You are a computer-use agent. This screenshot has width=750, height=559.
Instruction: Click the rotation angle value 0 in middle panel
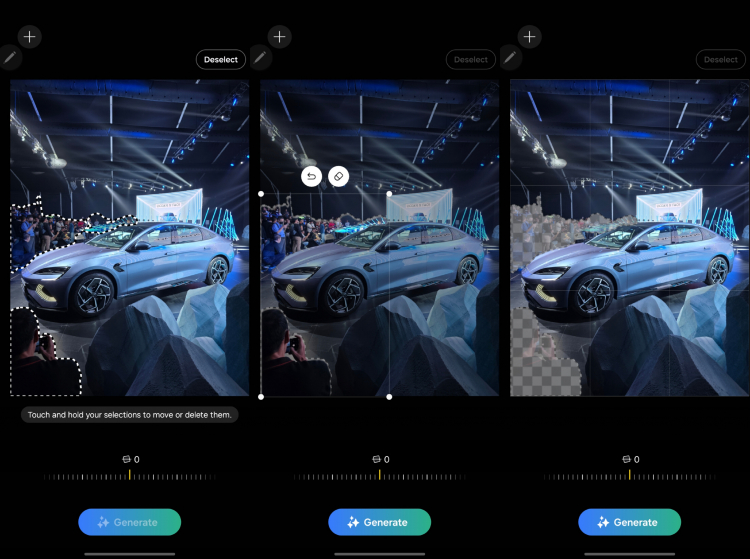[x=386, y=460]
